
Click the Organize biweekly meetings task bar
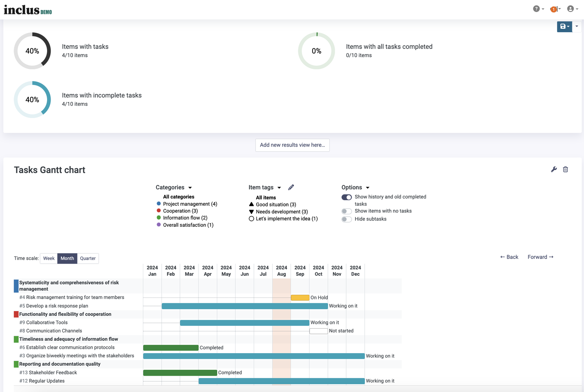(x=254, y=356)
